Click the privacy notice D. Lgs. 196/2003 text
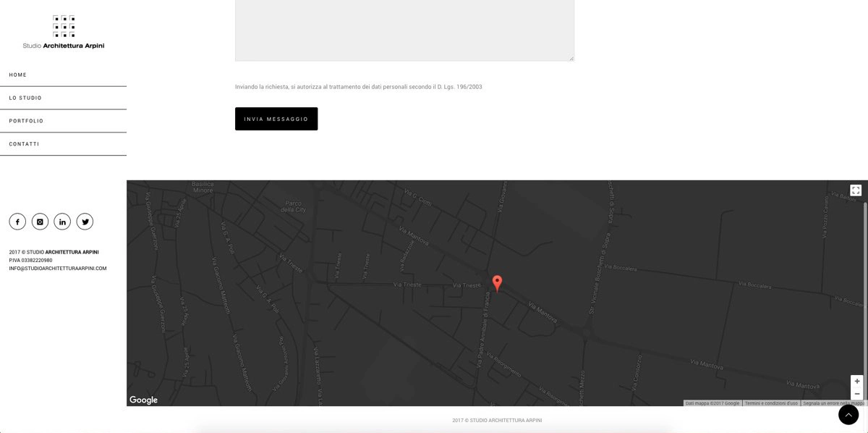 click(359, 87)
